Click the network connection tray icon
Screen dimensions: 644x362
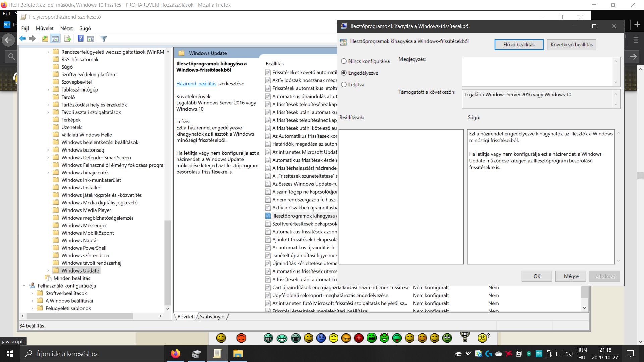click(x=559, y=354)
